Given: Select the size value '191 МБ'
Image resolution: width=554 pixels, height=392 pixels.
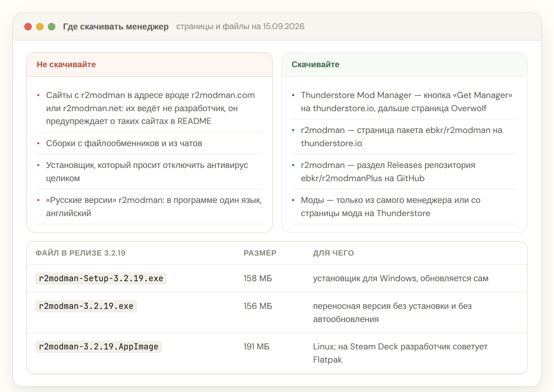Looking at the screenshot, I should pos(256,347).
